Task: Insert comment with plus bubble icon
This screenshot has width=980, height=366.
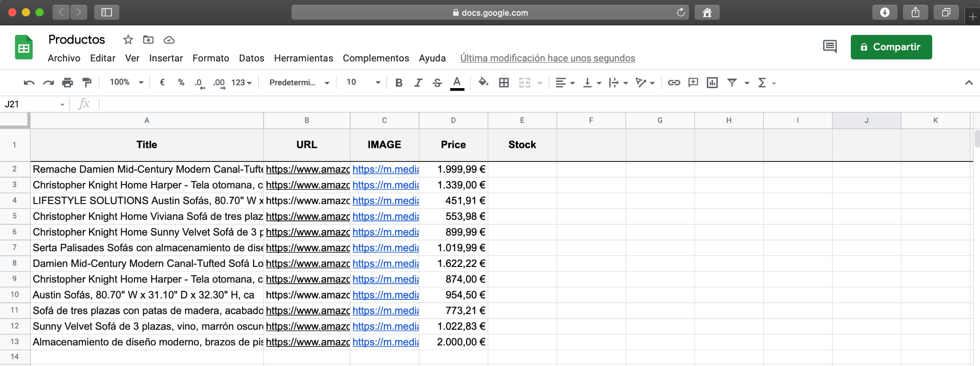Action: pyautogui.click(x=693, y=82)
